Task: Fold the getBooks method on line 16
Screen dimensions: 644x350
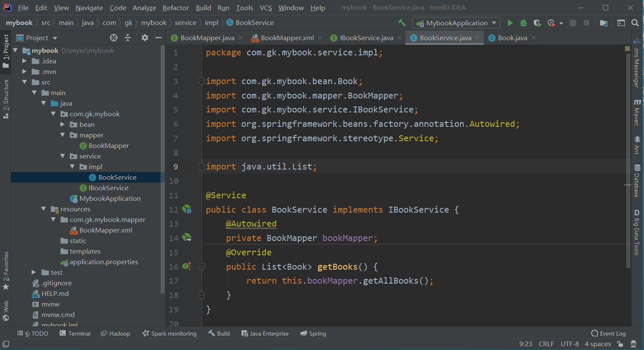Action: click(202, 266)
